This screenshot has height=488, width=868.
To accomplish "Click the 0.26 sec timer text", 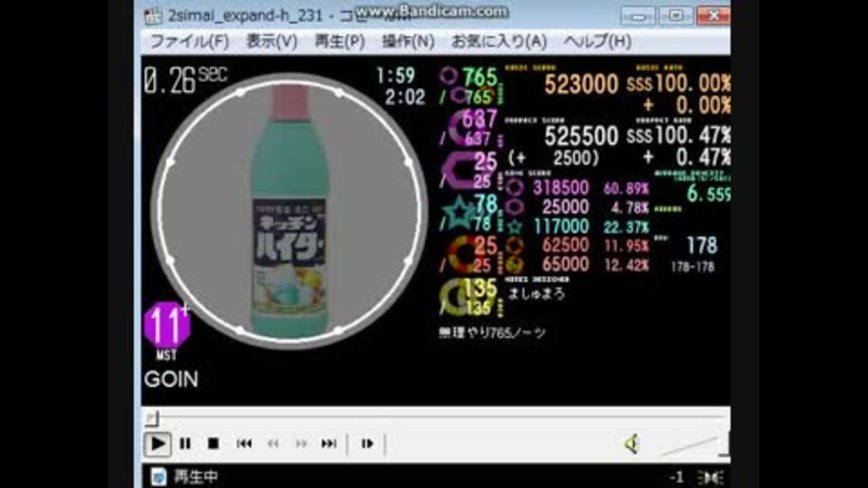I will pyautogui.click(x=184, y=80).
